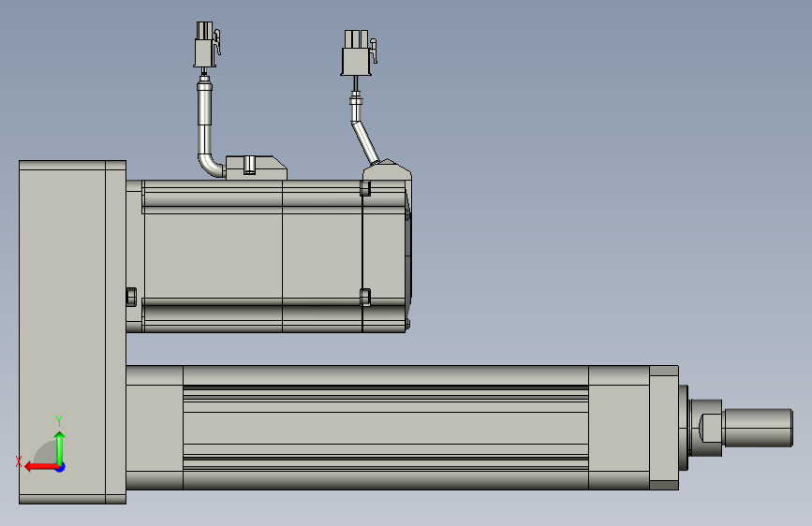Image resolution: width=812 pixels, height=526 pixels.
Task: Select the grooved actuator cylinder body
Action: (x=386, y=428)
